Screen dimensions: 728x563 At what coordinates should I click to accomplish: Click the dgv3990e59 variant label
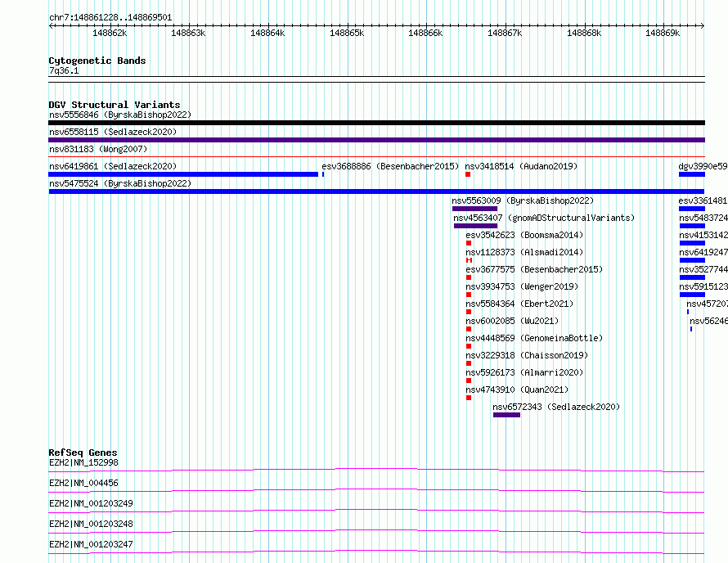click(703, 166)
